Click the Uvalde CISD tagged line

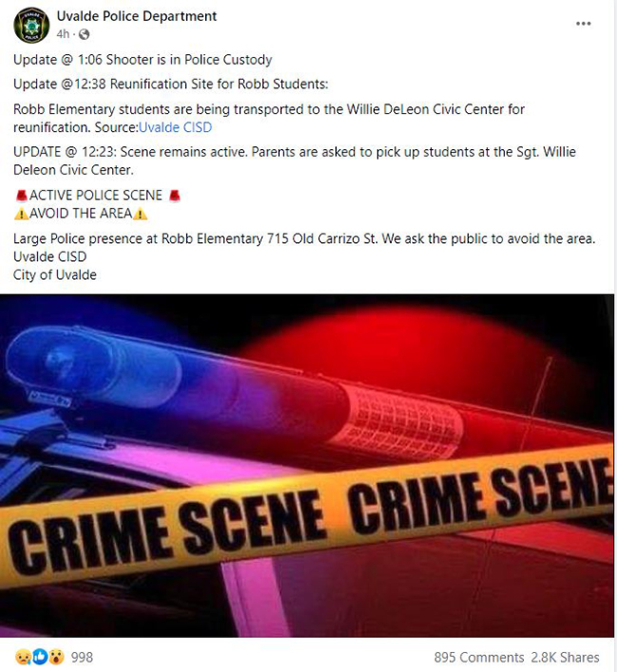[x=49, y=256]
